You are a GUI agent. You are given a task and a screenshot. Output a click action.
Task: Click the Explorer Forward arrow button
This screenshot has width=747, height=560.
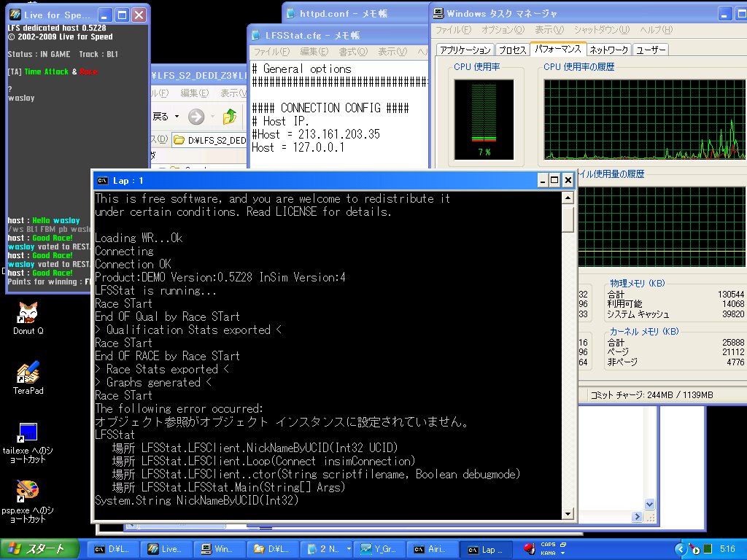(196, 116)
